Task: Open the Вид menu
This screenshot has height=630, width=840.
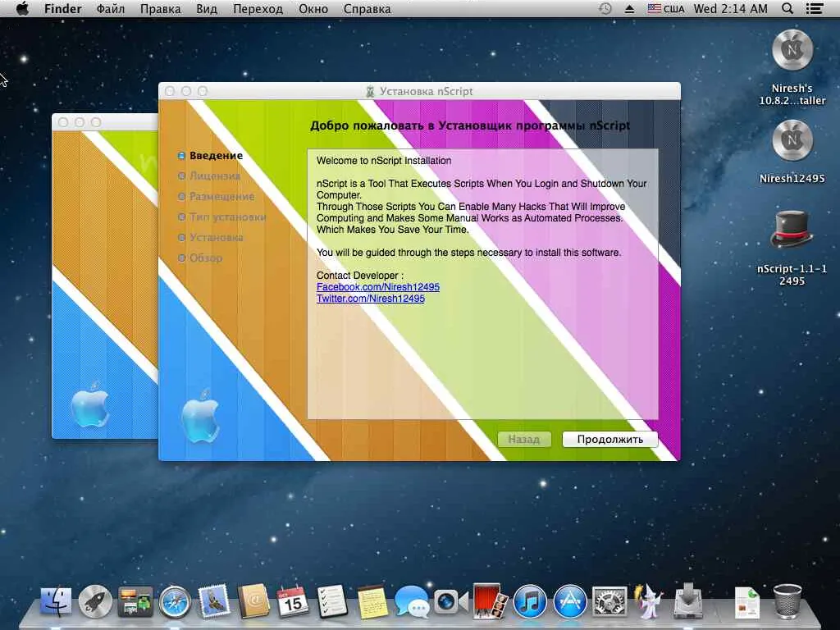Action: pos(207,8)
